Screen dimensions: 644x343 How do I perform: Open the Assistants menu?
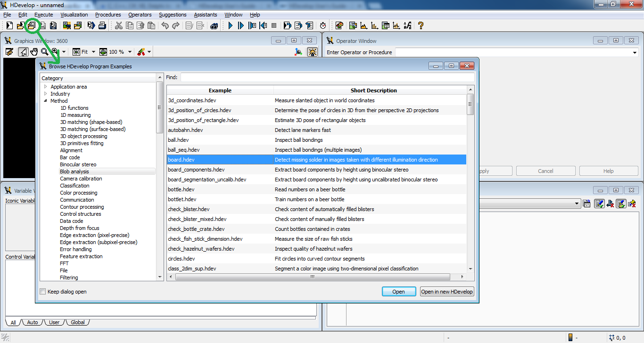(x=206, y=15)
